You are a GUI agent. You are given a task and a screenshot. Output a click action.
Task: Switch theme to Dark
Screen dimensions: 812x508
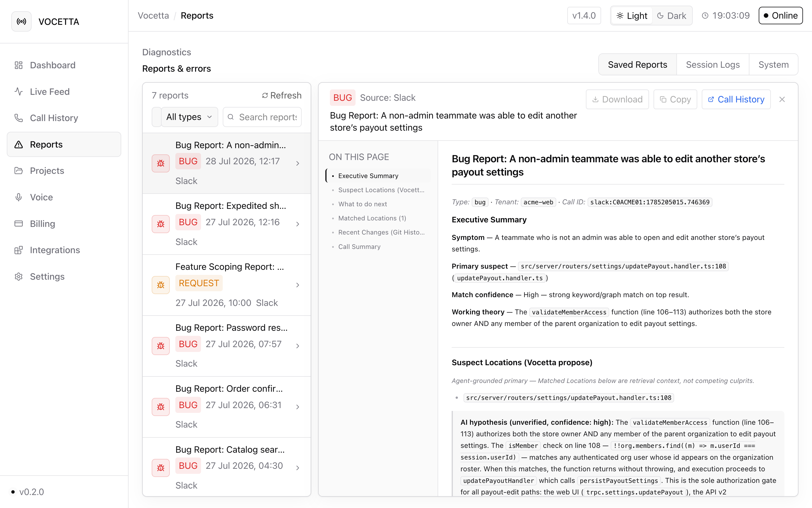point(671,16)
